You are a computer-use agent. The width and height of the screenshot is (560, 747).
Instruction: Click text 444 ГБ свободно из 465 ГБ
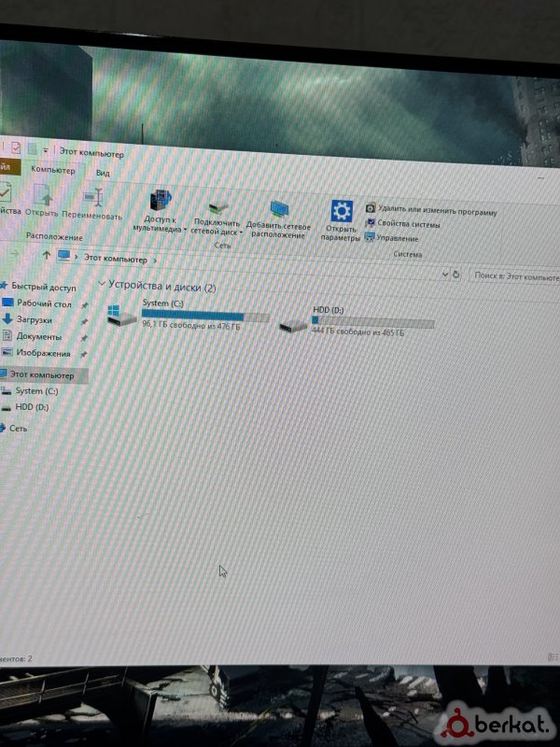[x=357, y=331]
